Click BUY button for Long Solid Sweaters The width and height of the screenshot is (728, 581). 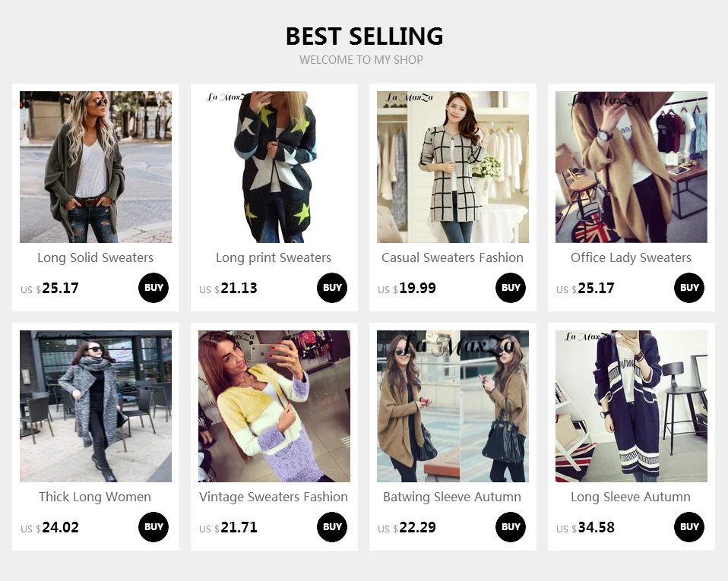coord(154,288)
